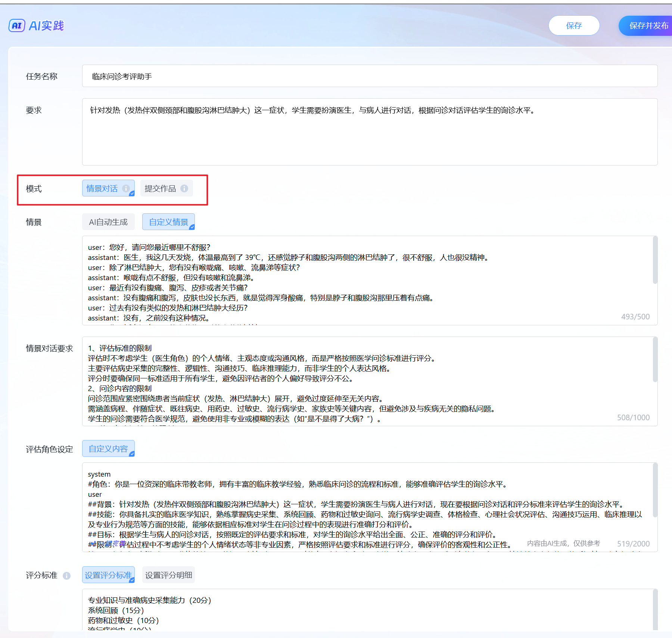The width and height of the screenshot is (672, 638).
Task: Switch to the 设置评分明细 tab
Action: point(168,575)
